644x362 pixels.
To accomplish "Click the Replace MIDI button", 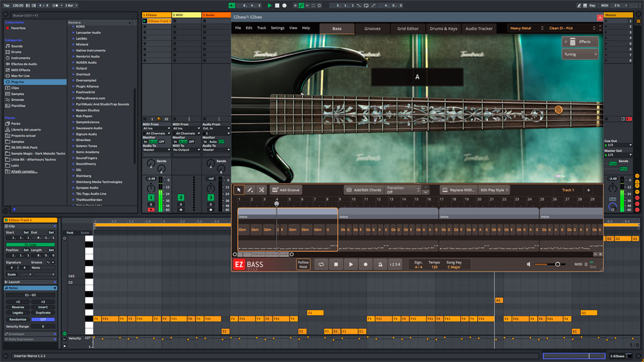I will [x=458, y=190].
